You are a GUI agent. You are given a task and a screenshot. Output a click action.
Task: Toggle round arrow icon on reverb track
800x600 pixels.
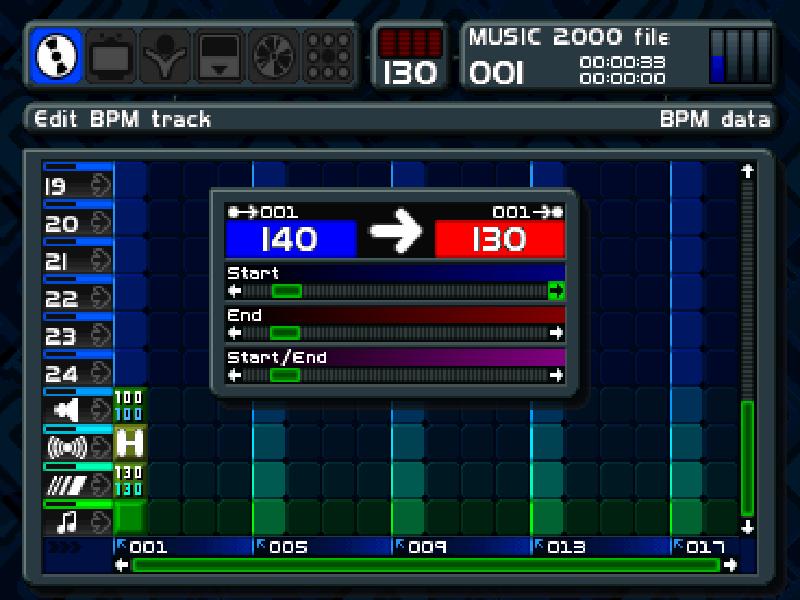coord(101,447)
